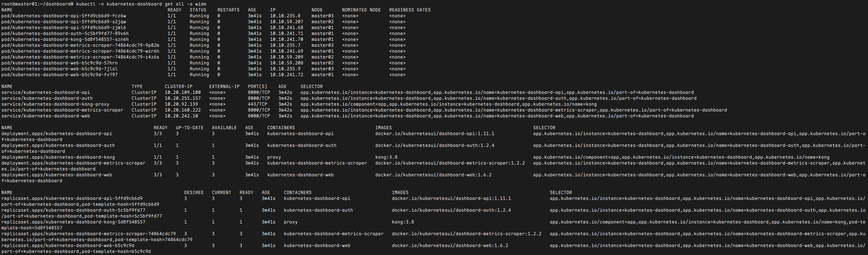
Task: Click the DESIRED column header
Action: pyautogui.click(x=194, y=193)
